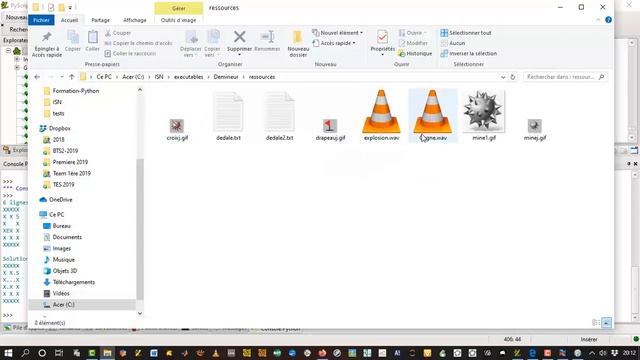The image size is (640, 360).
Task: Open recent locations dropdown arrow
Action: 62,77
